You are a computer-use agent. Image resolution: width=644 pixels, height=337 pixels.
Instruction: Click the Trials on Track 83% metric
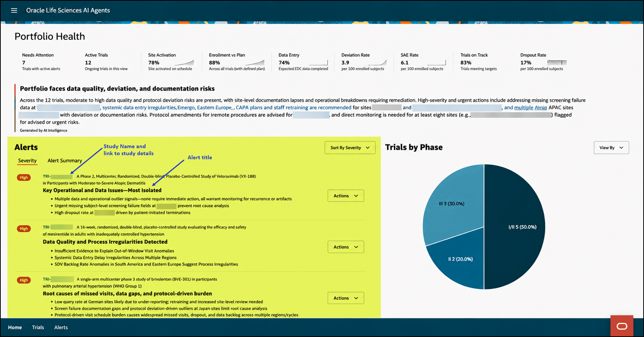[x=466, y=63]
